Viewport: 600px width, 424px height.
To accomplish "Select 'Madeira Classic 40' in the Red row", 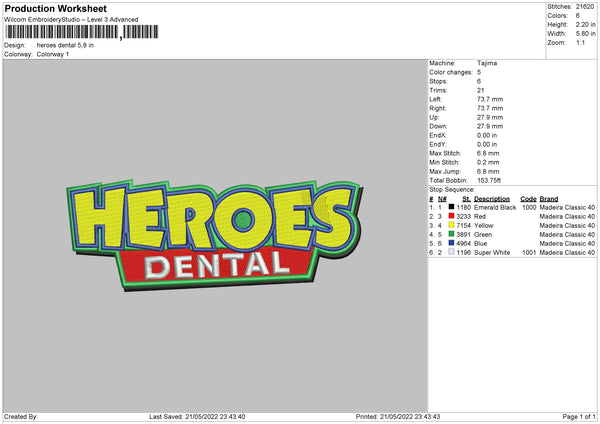I will (x=567, y=217).
